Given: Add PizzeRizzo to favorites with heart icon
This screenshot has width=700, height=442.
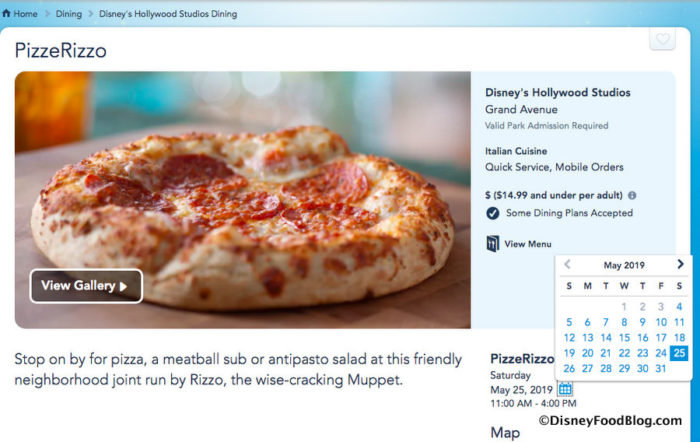Looking at the screenshot, I should click(x=662, y=41).
